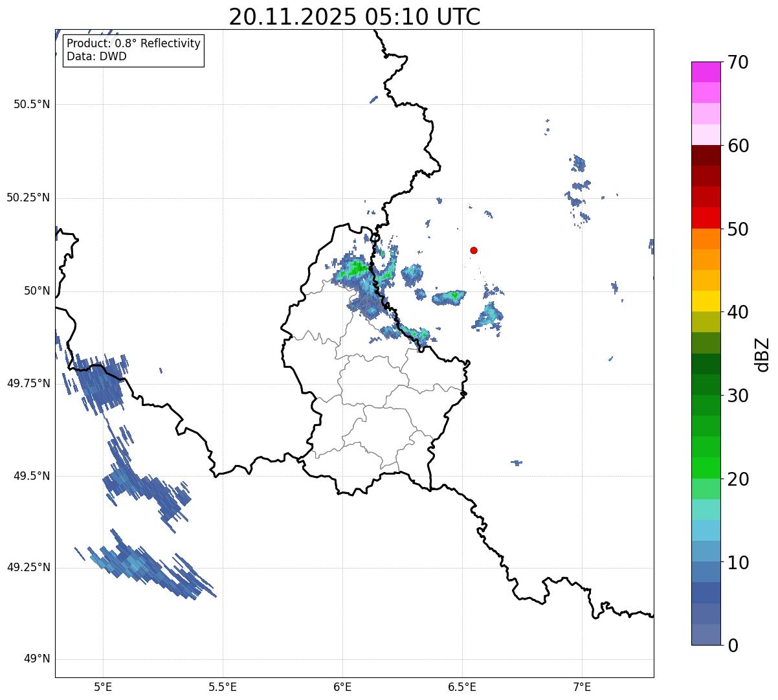Click the turquoise colorbar segment below 20

(x=706, y=510)
